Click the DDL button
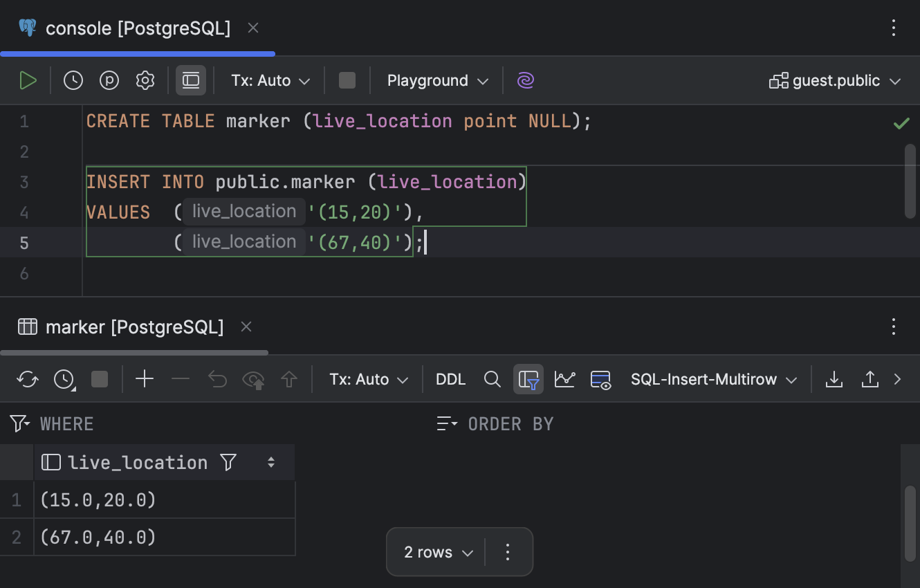Image resolution: width=920 pixels, height=588 pixels. tap(450, 379)
